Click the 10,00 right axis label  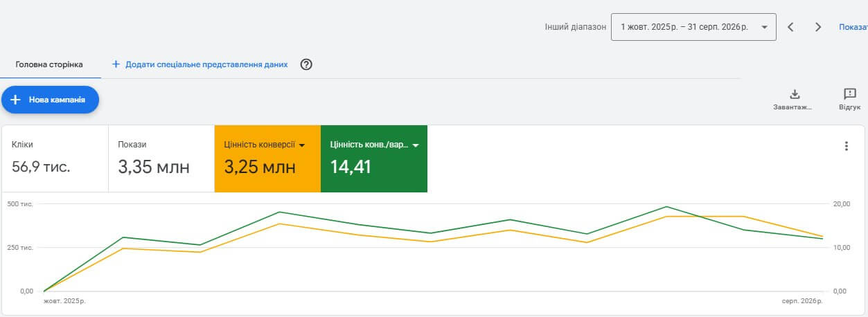[x=840, y=248]
